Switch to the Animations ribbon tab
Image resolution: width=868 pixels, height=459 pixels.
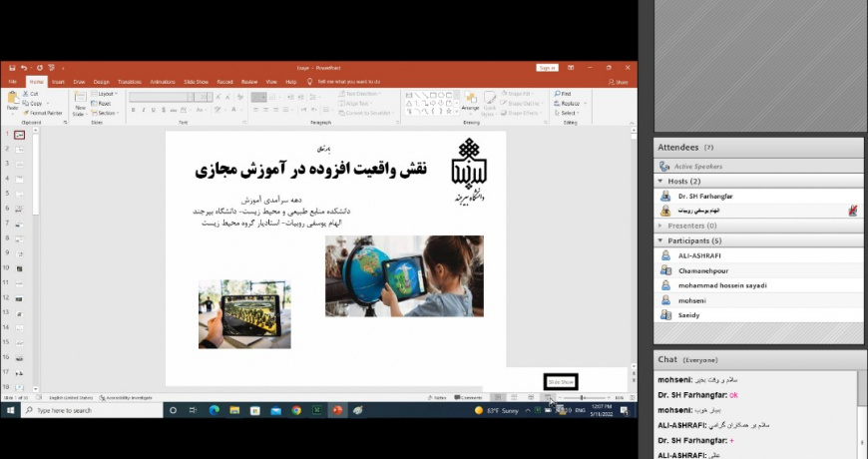(163, 82)
